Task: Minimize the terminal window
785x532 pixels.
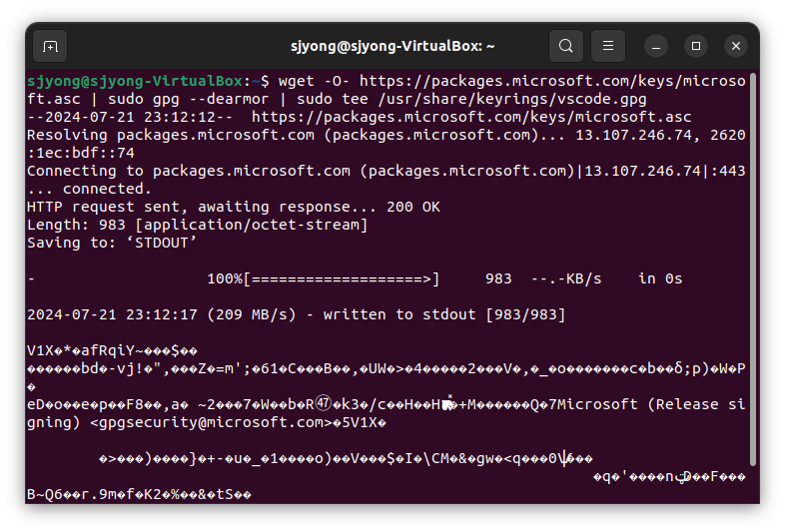Action: tap(656, 46)
